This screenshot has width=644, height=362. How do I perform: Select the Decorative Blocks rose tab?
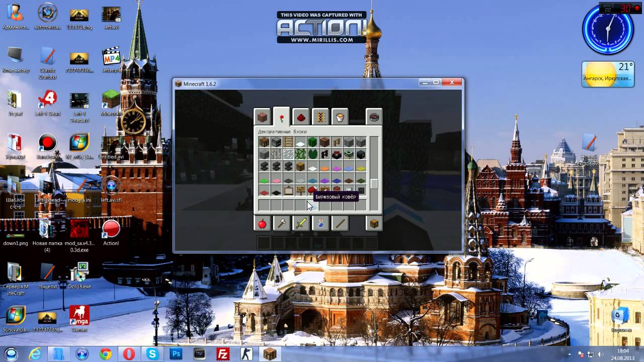pyautogui.click(x=282, y=117)
